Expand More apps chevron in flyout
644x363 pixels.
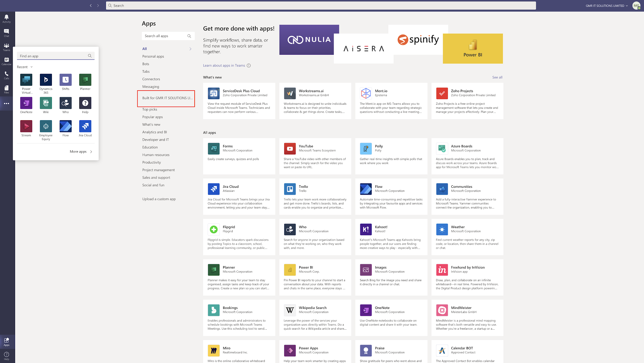click(91, 152)
